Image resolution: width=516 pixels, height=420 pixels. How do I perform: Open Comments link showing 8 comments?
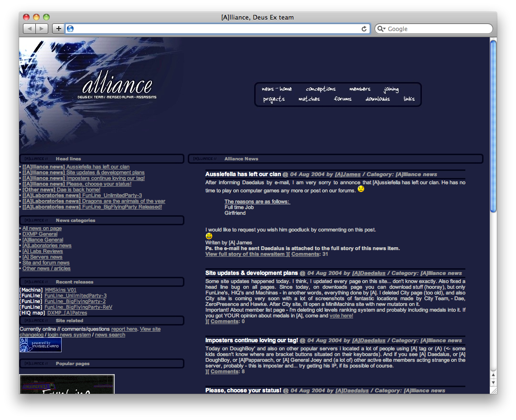(225, 372)
